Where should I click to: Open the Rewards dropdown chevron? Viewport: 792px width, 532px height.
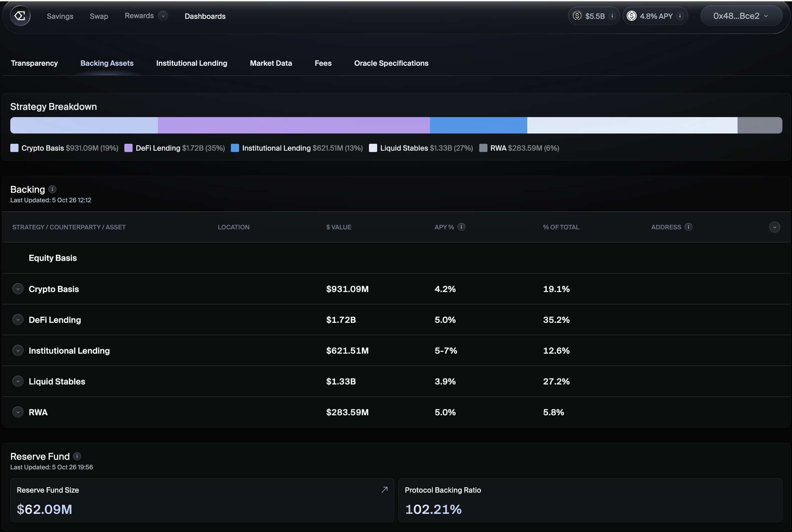163,16
